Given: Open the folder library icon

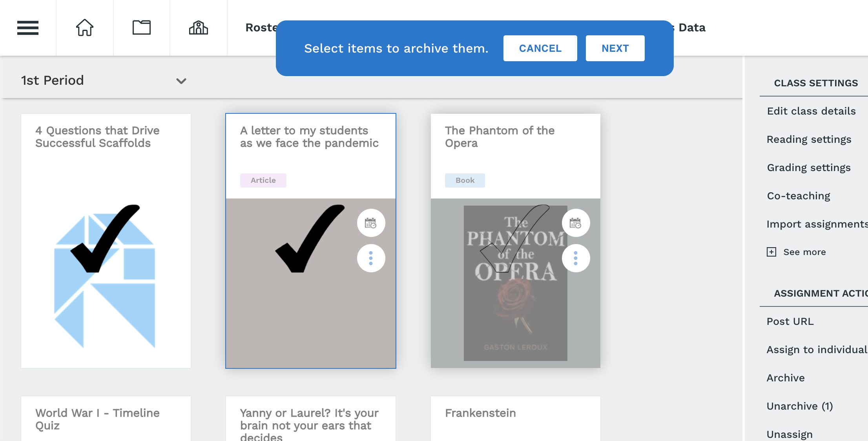Looking at the screenshot, I should click(x=142, y=28).
